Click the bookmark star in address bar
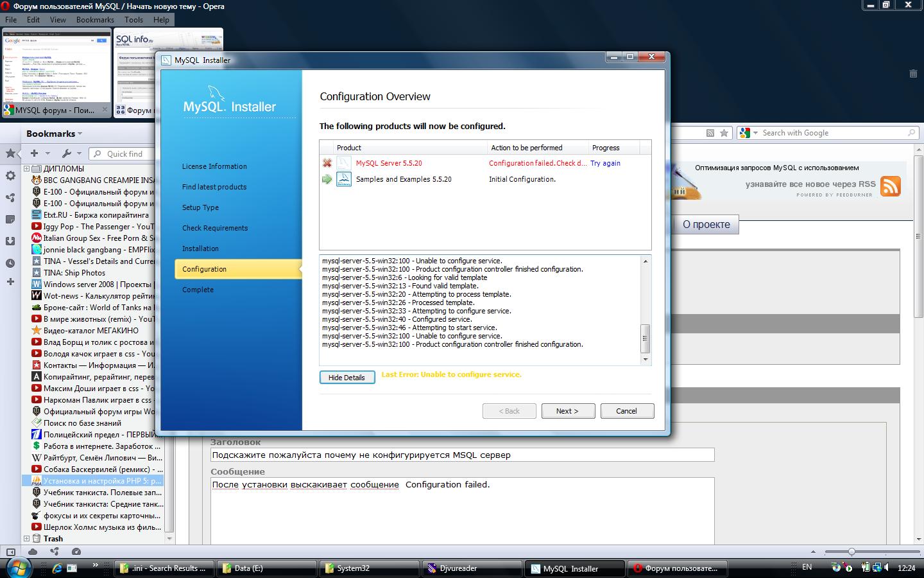The image size is (924, 578). 724,133
